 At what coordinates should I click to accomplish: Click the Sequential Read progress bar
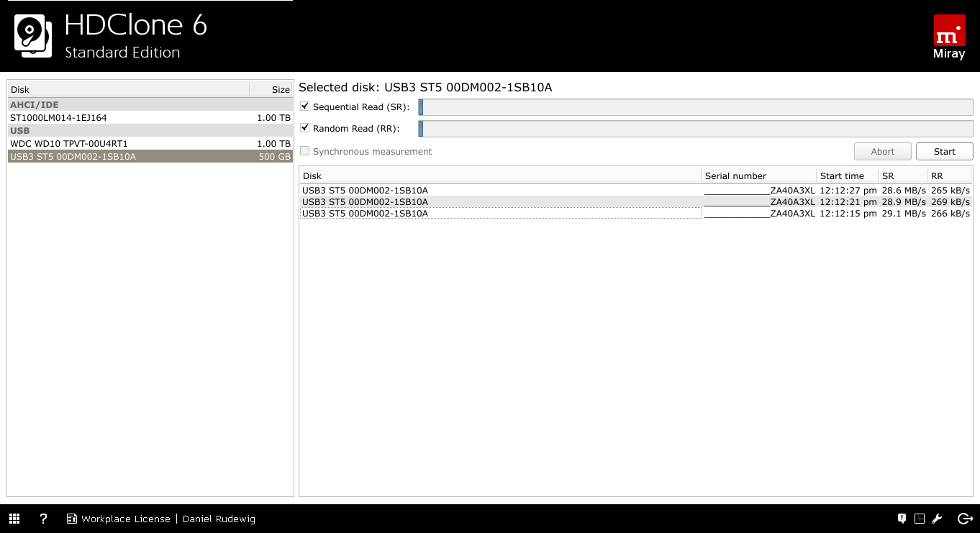point(696,107)
